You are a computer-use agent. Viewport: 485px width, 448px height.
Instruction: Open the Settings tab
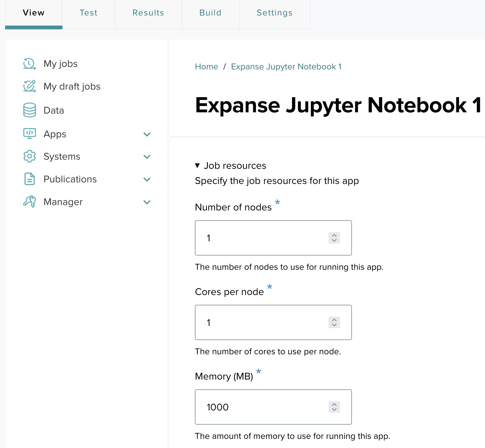[x=274, y=13]
